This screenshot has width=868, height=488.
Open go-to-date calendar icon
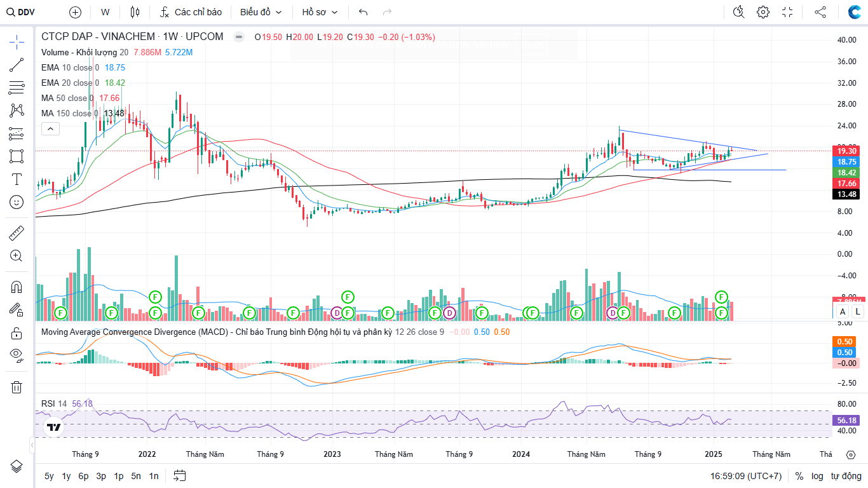[x=179, y=476]
